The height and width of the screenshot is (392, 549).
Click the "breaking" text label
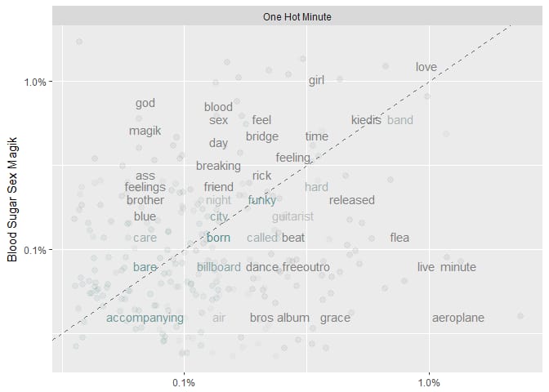pyautogui.click(x=218, y=166)
